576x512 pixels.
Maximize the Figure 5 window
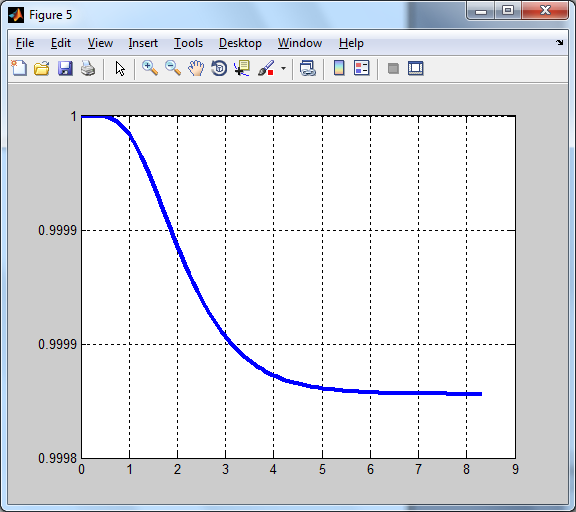click(508, 11)
